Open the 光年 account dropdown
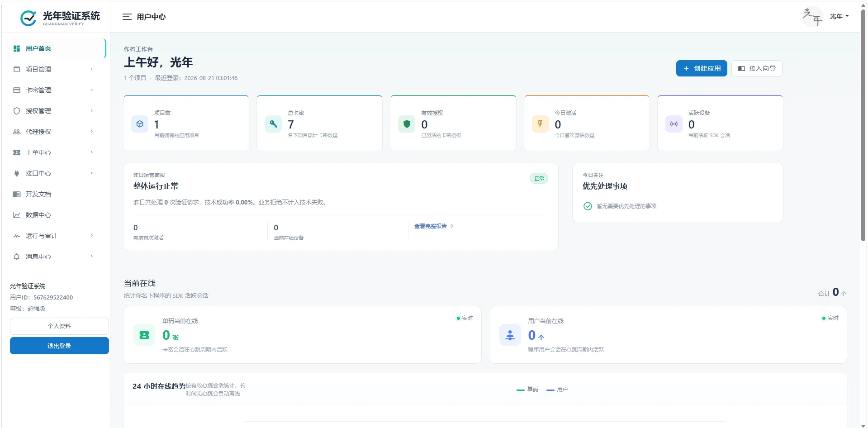Screen dimensions: 868x428 coord(839,16)
